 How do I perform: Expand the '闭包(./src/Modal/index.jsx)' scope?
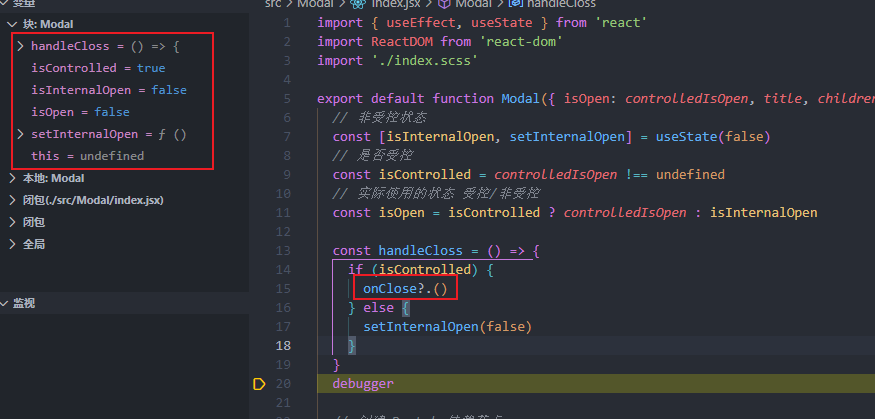pyautogui.click(x=12, y=200)
